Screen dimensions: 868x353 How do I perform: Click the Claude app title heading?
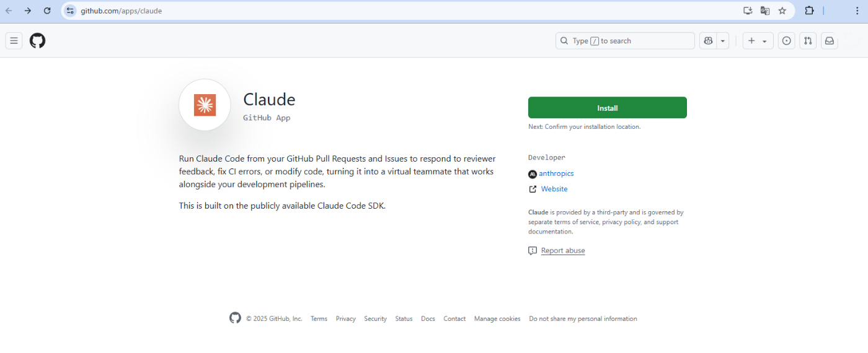pos(269,99)
